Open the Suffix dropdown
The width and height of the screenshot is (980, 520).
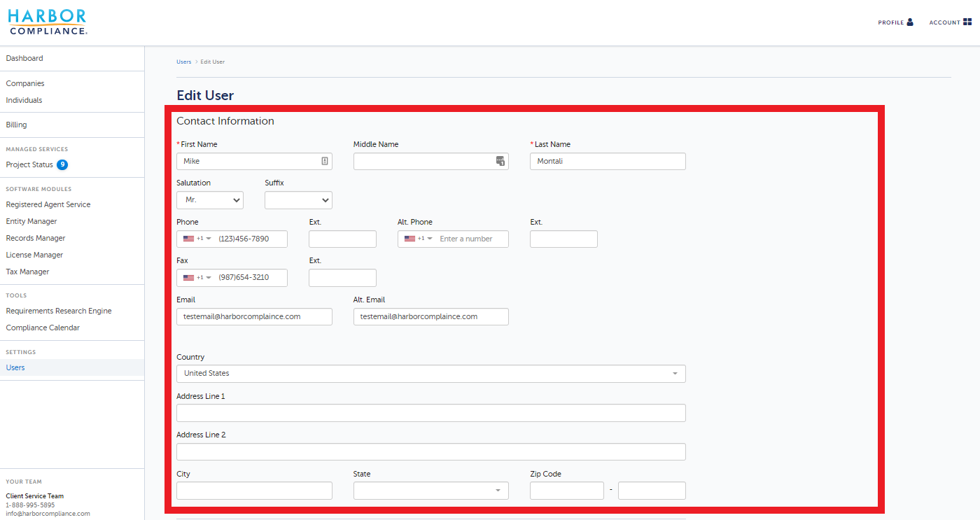click(298, 200)
